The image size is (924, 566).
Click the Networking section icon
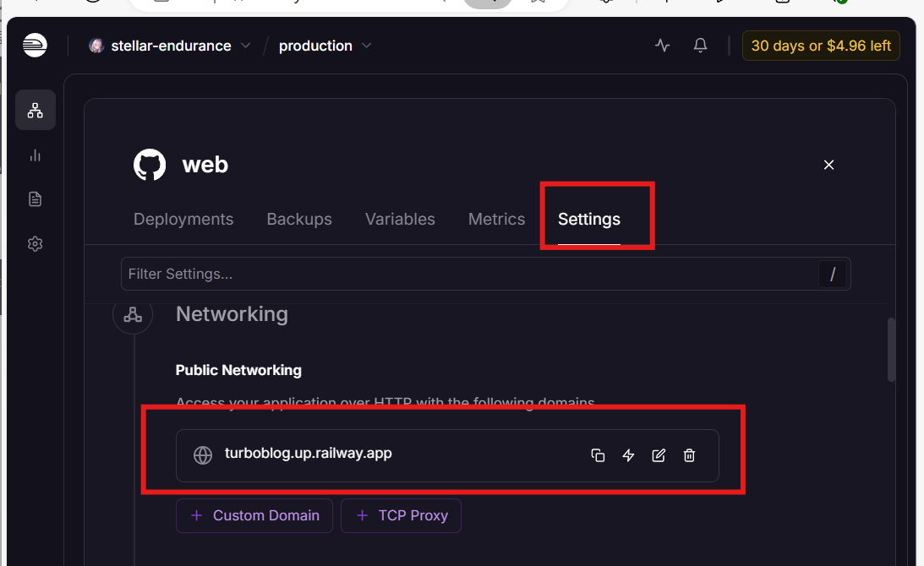tap(133, 314)
